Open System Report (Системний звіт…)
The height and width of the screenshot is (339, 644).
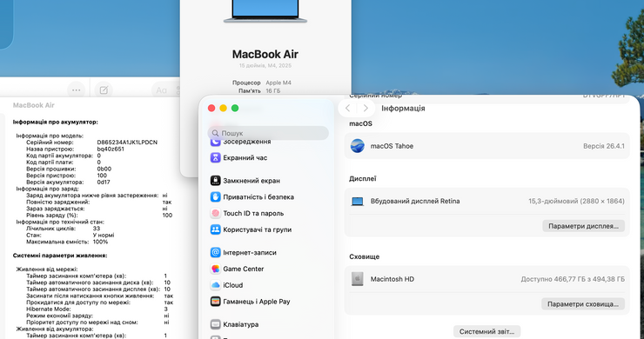tap(486, 332)
